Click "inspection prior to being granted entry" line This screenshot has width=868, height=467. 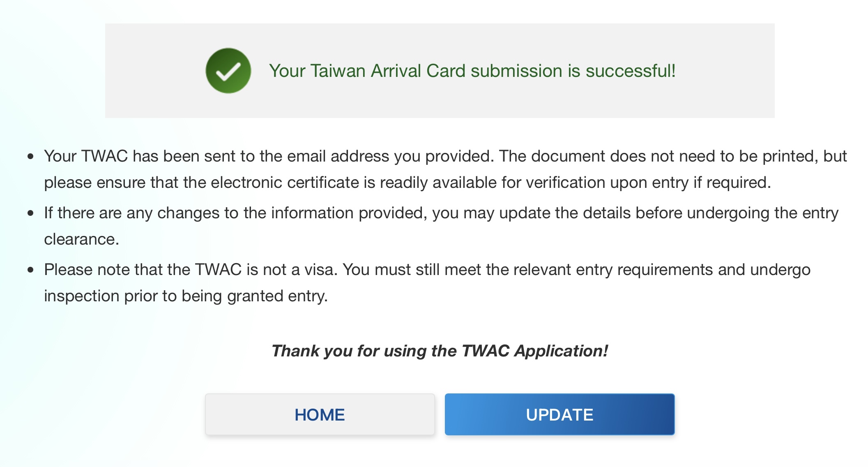(186, 296)
